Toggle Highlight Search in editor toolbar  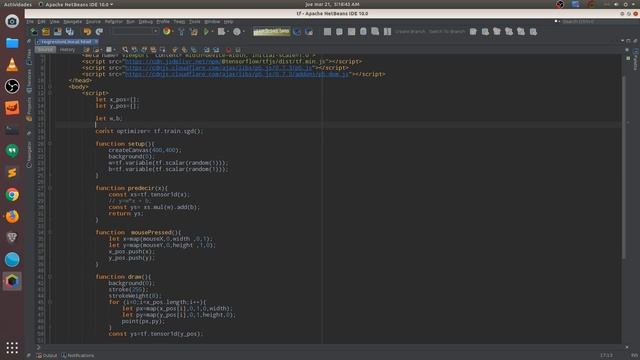153,50
